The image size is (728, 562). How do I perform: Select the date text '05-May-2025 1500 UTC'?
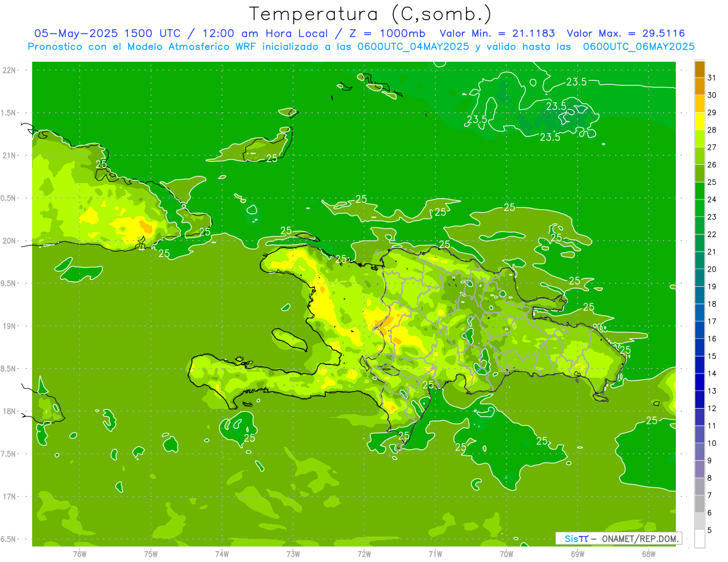pyautogui.click(x=107, y=33)
